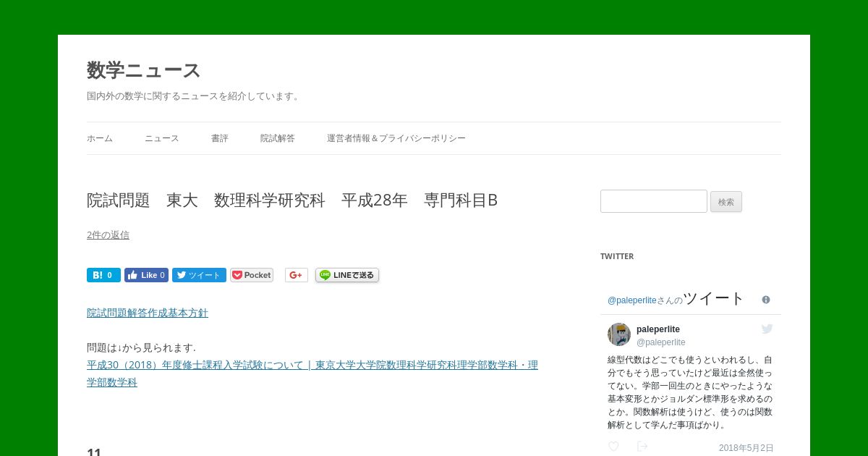Click the TWITTER widget heading
Image resolution: width=868 pixels, height=456 pixels.
617,256
